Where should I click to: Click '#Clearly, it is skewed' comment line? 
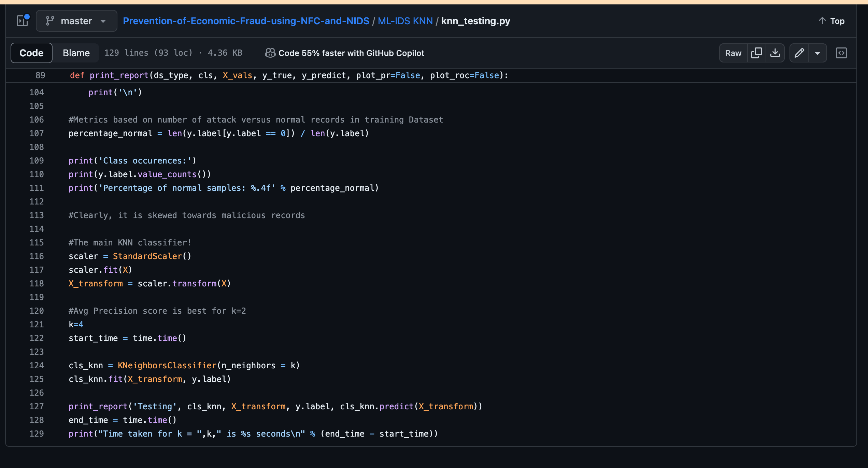pos(187,215)
